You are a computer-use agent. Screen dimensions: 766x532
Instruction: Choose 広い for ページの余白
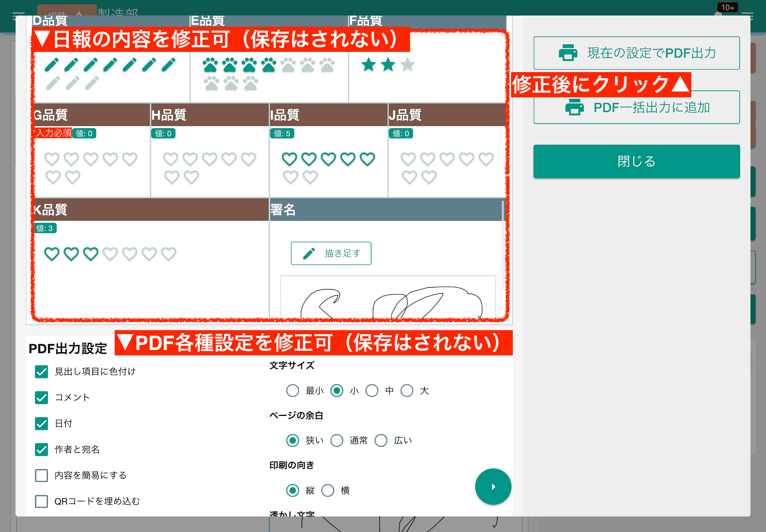381,440
